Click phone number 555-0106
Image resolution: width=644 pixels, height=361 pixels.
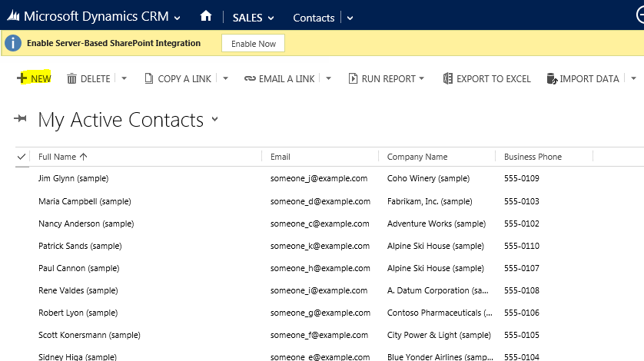tap(522, 313)
